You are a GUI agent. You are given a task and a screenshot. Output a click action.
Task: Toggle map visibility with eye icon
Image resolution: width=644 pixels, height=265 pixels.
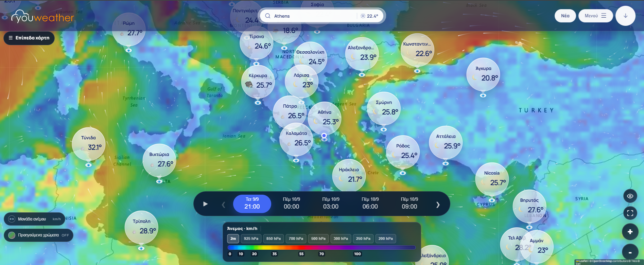pos(630,196)
